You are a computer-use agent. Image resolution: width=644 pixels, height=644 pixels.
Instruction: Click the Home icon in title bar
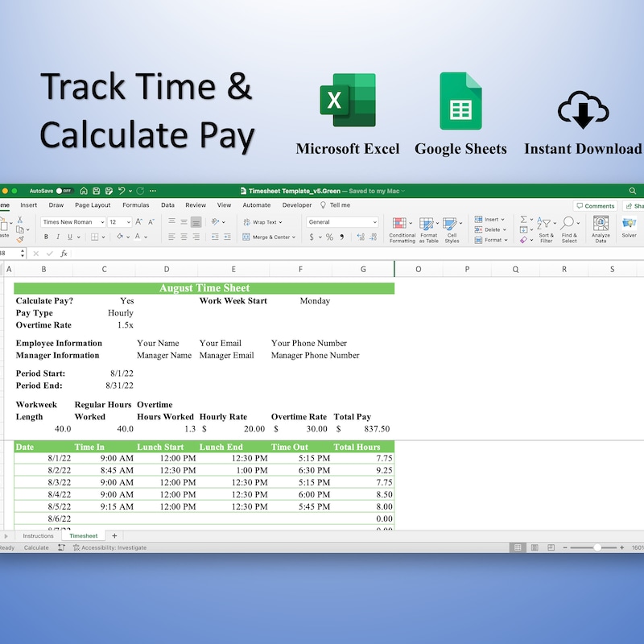pyautogui.click(x=84, y=191)
